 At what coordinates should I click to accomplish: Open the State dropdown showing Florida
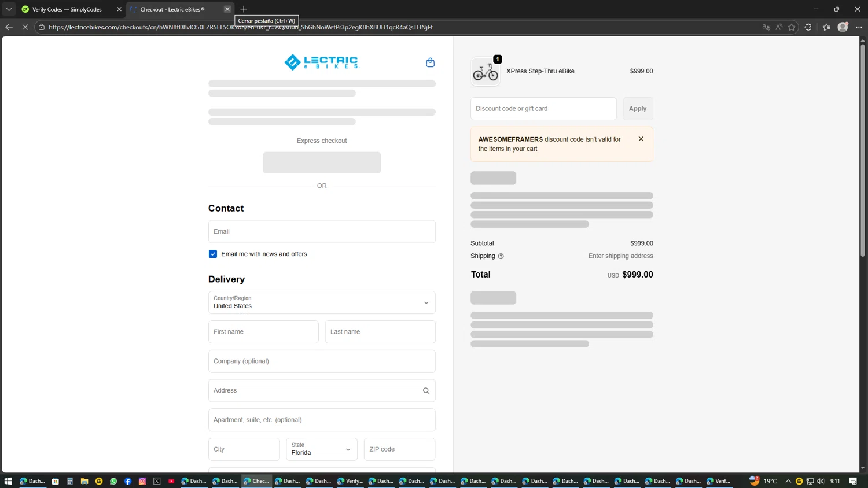pyautogui.click(x=322, y=449)
